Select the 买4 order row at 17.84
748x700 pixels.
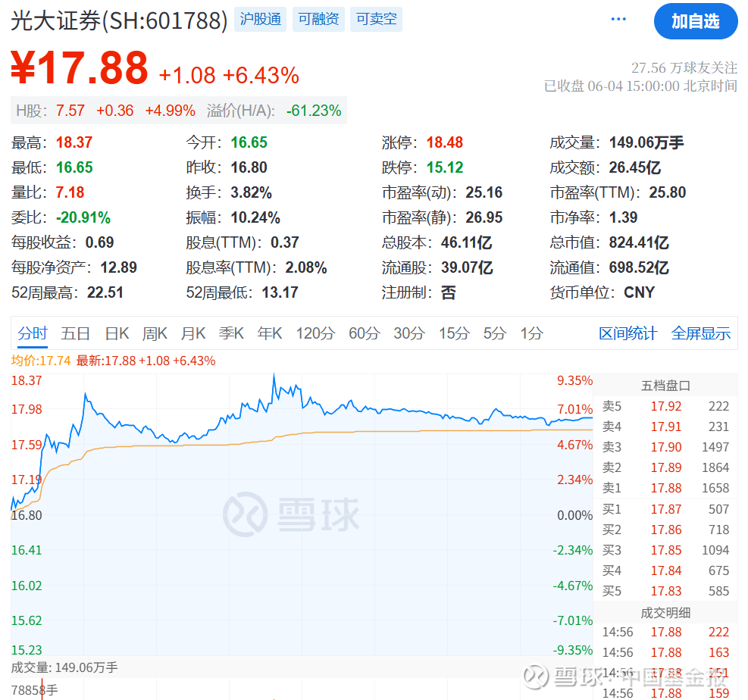(x=665, y=570)
